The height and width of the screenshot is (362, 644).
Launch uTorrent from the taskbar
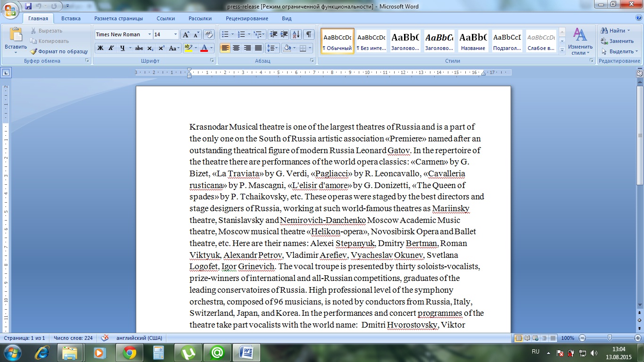pos(188,352)
